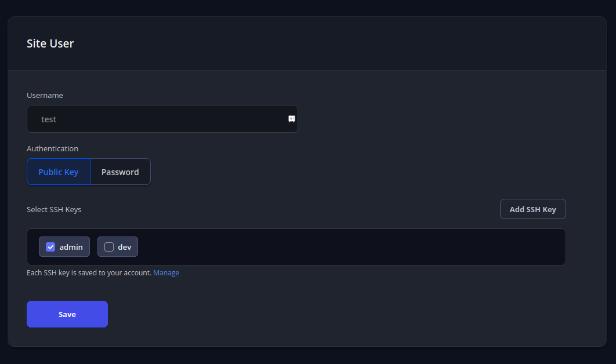Screen dimensions: 616x364
Task: Click empty form area right of Save button
Action: pyautogui.click(x=348, y=314)
